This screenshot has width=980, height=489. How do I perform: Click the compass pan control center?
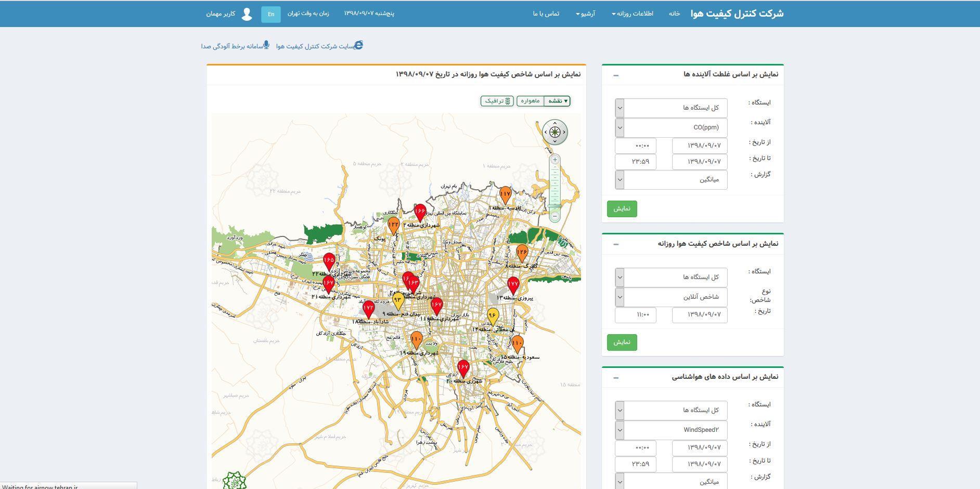555,132
